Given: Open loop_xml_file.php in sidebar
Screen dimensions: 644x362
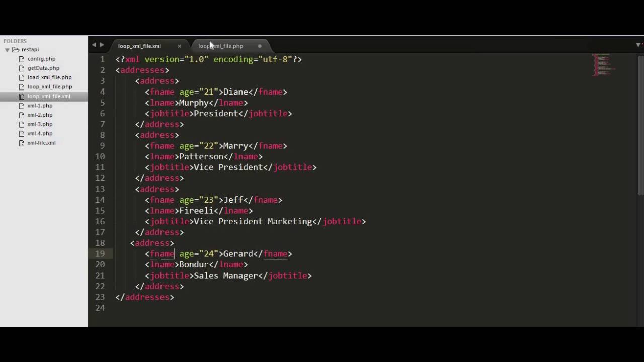Looking at the screenshot, I should (x=49, y=87).
